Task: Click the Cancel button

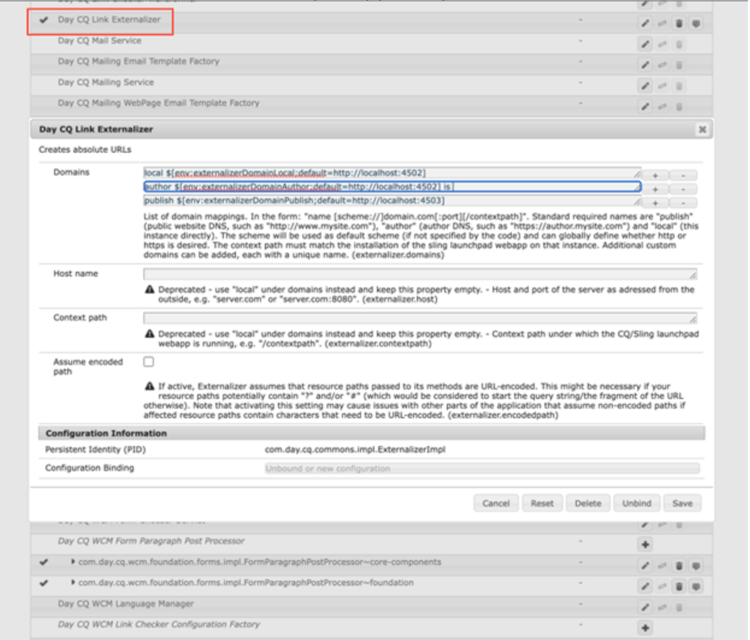Action: [x=496, y=503]
